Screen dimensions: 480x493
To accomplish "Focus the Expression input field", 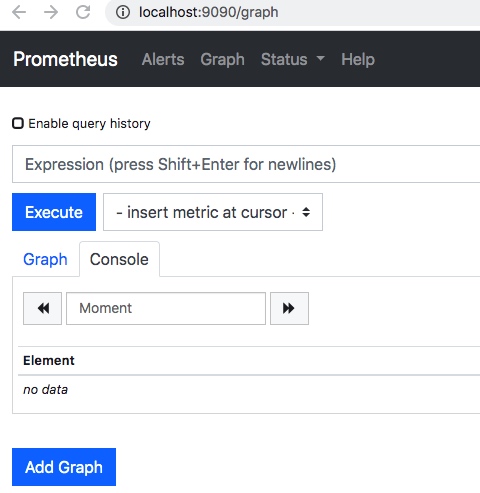I will tap(246, 164).
